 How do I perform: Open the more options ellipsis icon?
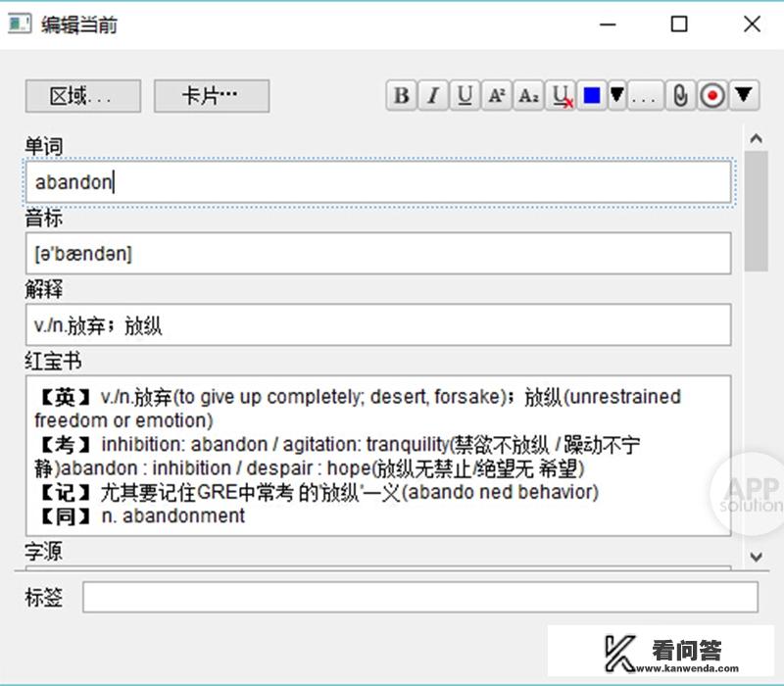643,96
